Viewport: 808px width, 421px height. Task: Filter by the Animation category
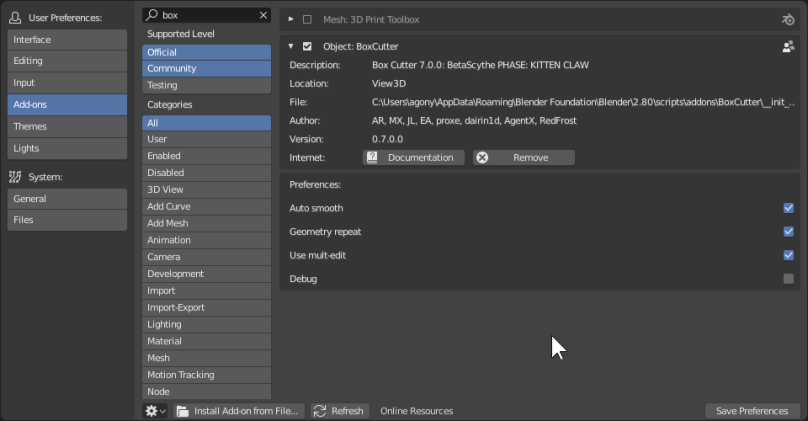point(206,240)
